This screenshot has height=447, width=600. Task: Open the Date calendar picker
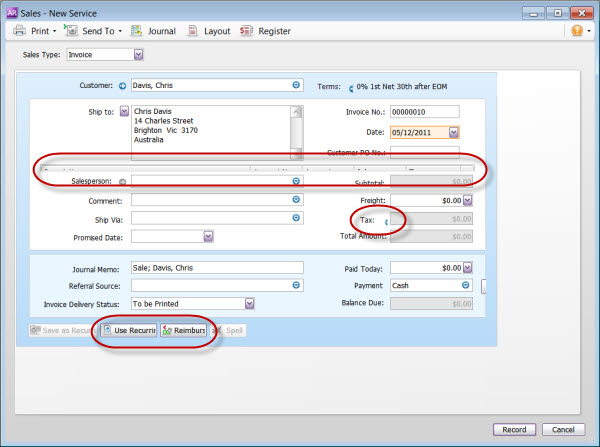454,131
